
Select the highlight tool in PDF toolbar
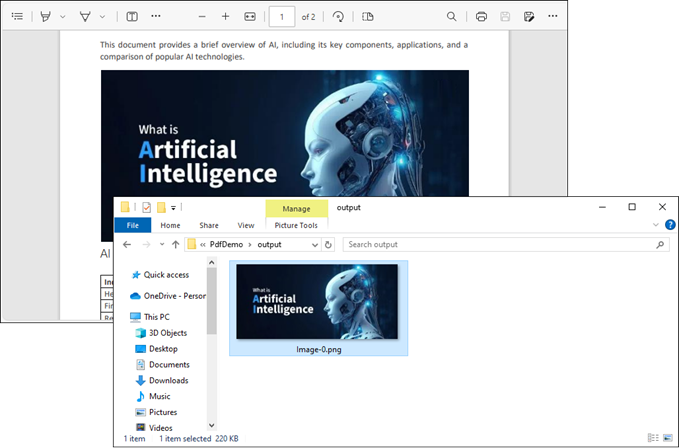point(45,16)
